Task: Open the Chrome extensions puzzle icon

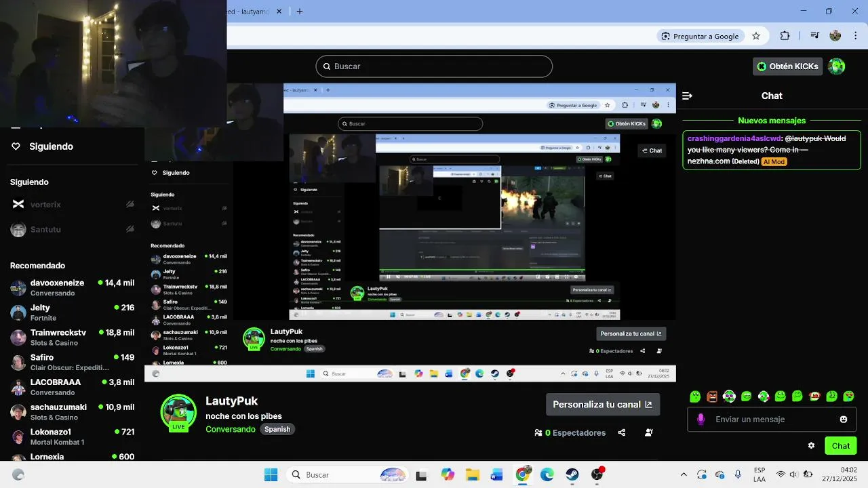Action: click(x=785, y=36)
